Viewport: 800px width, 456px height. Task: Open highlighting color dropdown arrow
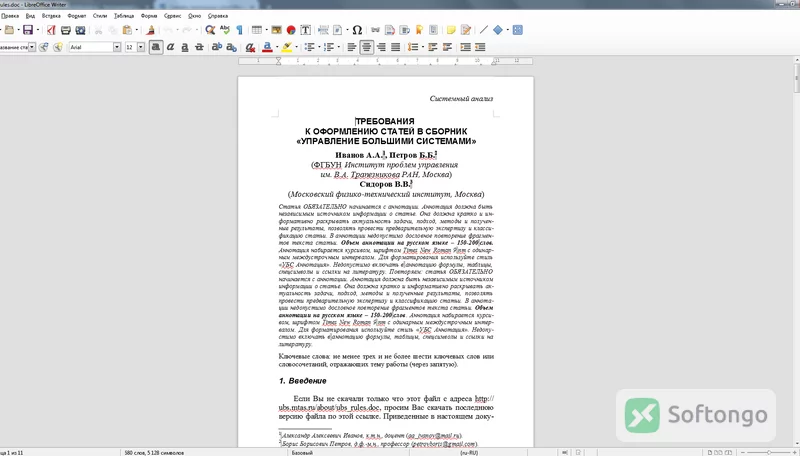pyautogui.click(x=296, y=47)
